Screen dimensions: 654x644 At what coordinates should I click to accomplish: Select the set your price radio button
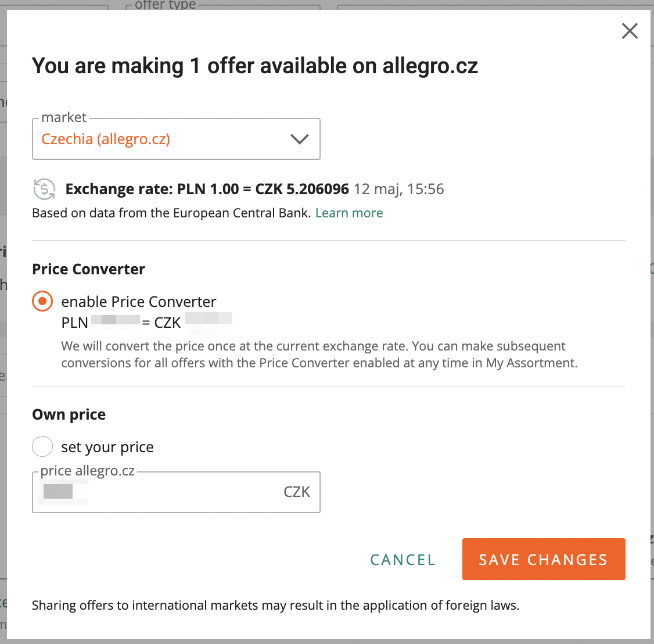(42, 446)
